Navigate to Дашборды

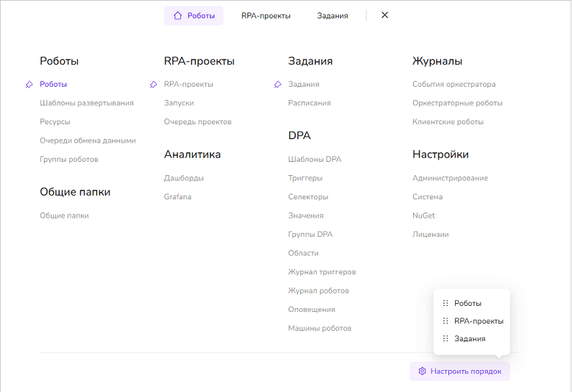pos(184,178)
